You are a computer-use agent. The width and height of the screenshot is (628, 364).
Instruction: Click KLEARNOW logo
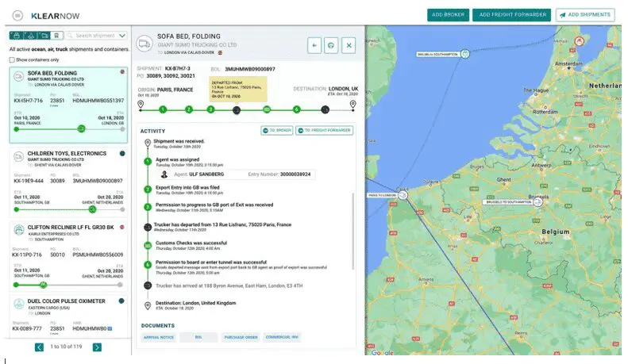pos(56,16)
